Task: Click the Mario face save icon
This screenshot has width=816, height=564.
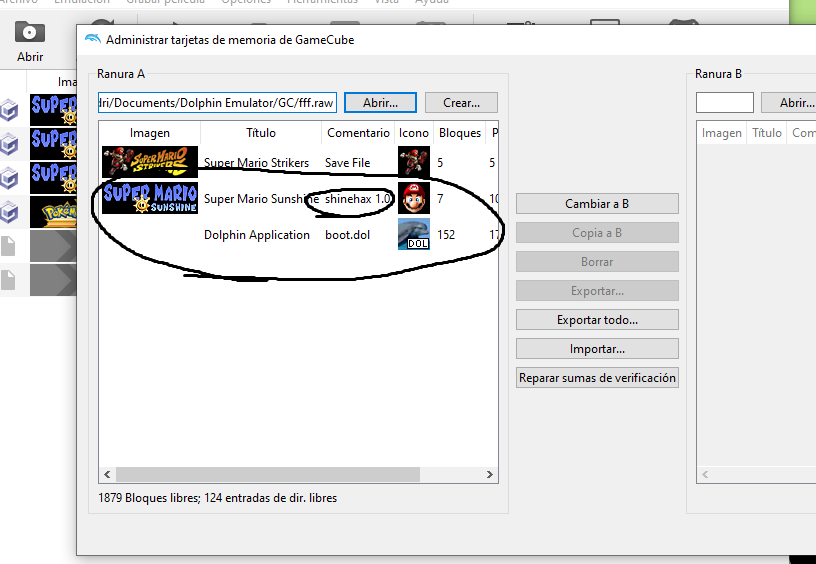Action: point(414,198)
